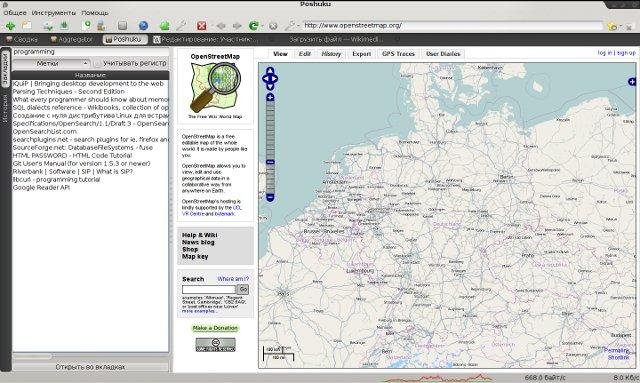Click the green download arrow toolbar icon
The height and width of the screenshot is (383, 640).
click(64, 26)
